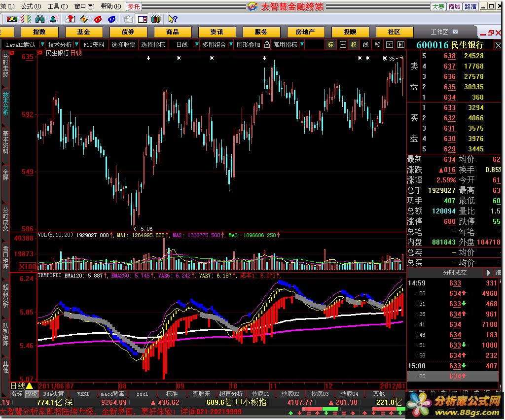
Task: Click the 细 detail button in 分时成交
Action: pyautogui.click(x=498, y=273)
